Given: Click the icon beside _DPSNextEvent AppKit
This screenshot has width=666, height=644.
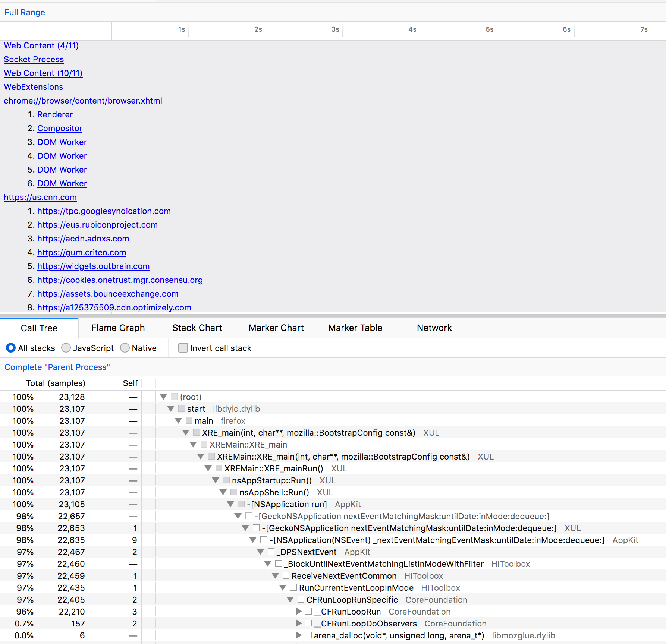Looking at the screenshot, I should (x=271, y=552).
